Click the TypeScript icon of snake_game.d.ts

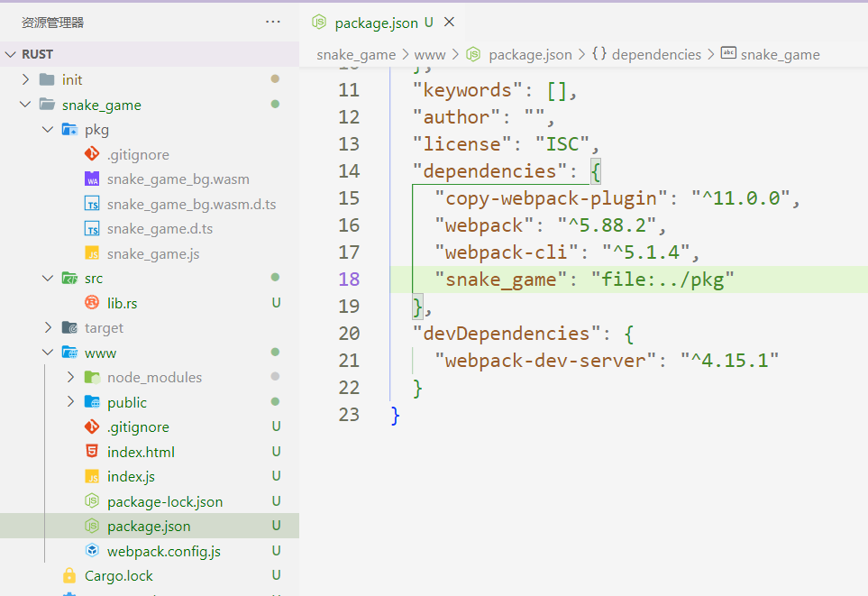click(91, 229)
